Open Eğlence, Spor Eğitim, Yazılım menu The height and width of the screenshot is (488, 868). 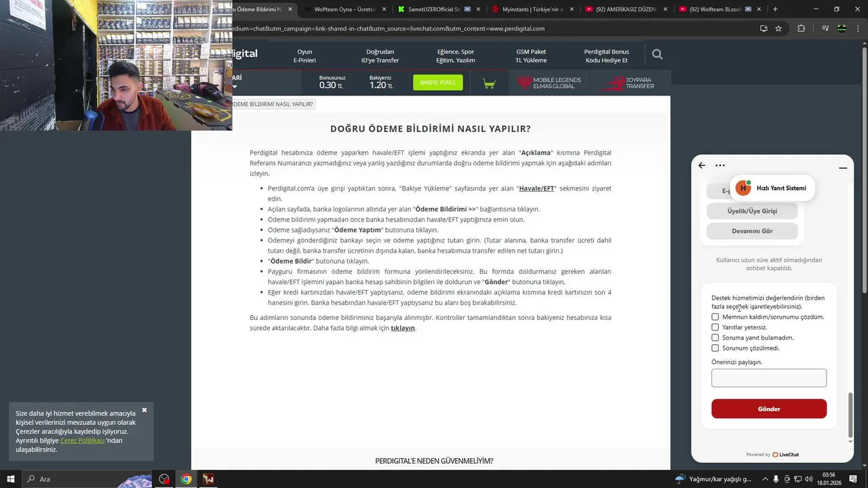pos(456,56)
